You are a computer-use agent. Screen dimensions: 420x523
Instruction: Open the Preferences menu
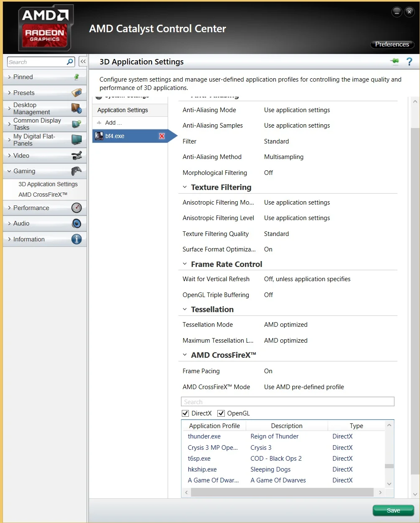[x=392, y=44]
